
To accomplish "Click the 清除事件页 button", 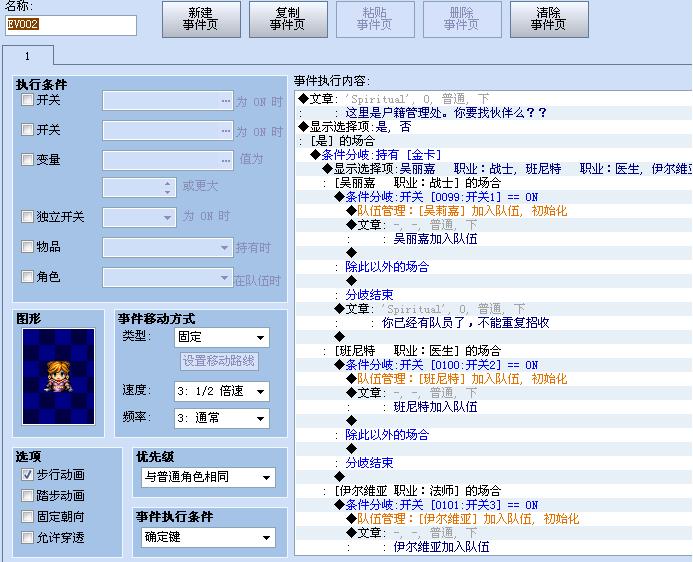I will coord(549,19).
